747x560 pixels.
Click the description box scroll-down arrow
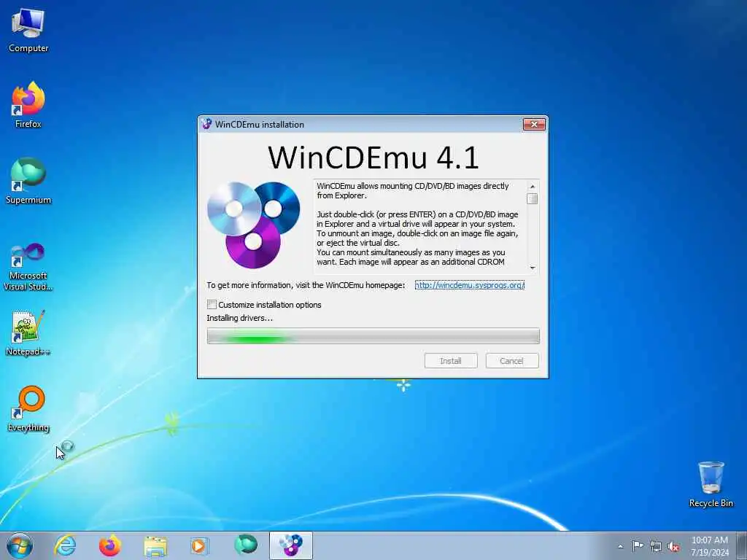click(533, 268)
